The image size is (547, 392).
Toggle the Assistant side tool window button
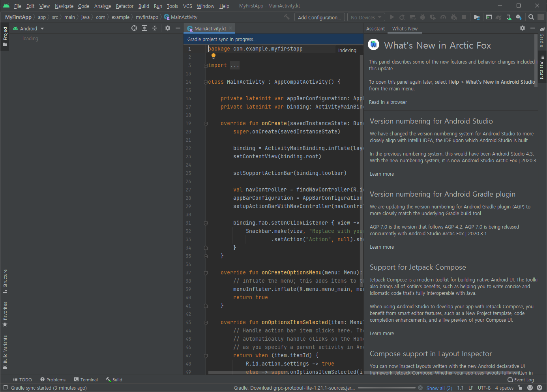coord(542,67)
